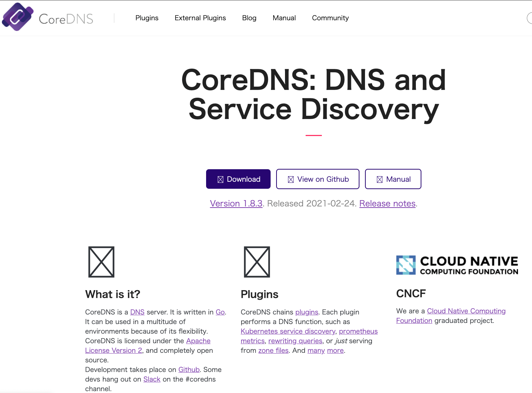Click the View on Github button
The height and width of the screenshot is (393, 532).
[318, 179]
